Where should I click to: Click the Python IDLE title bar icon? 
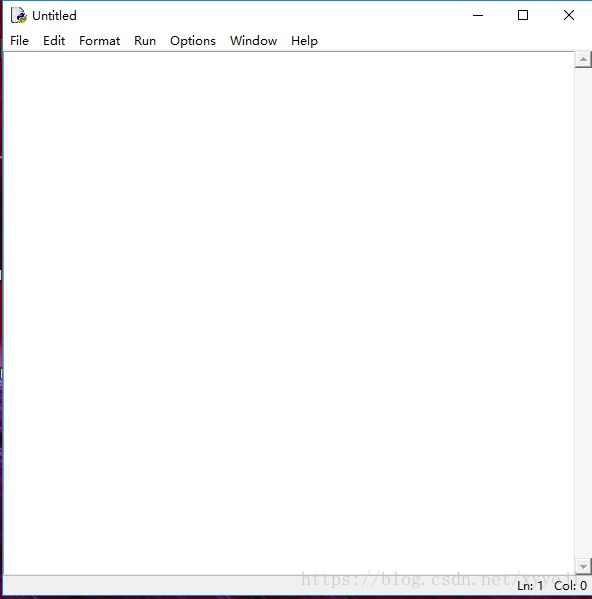point(19,15)
